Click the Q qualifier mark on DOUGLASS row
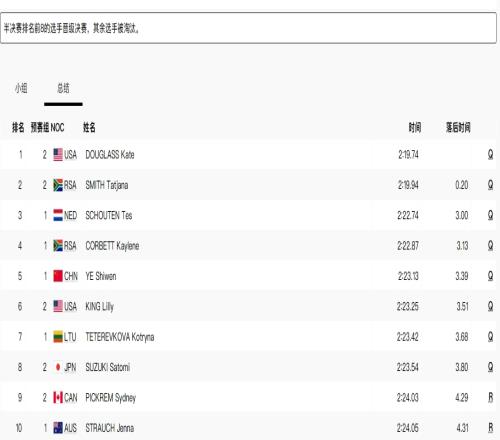500x440 pixels. coord(490,154)
